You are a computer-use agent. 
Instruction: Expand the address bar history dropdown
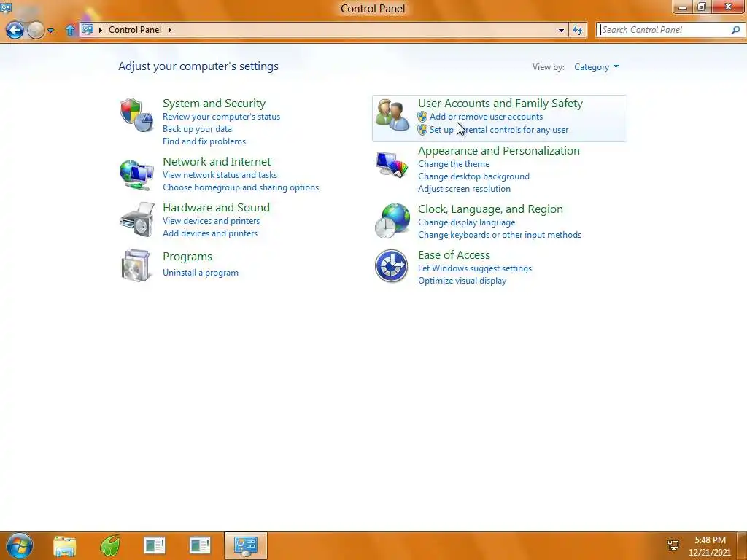pyautogui.click(x=561, y=31)
